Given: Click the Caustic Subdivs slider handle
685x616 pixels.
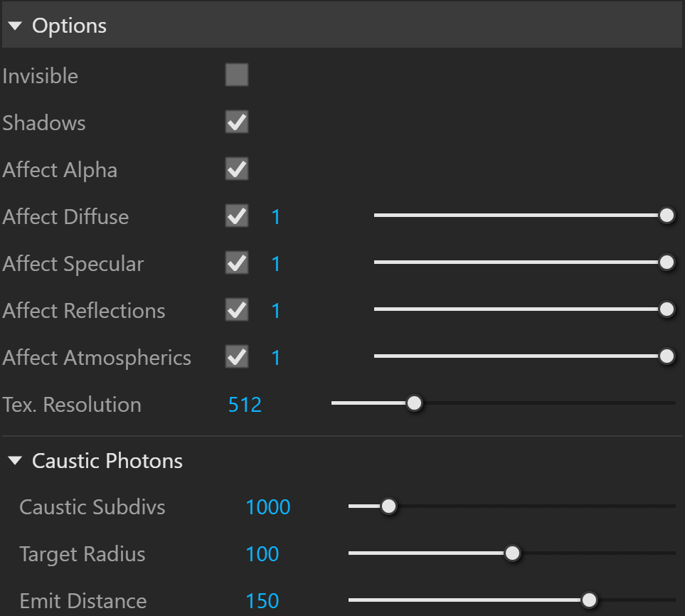Looking at the screenshot, I should (x=388, y=506).
